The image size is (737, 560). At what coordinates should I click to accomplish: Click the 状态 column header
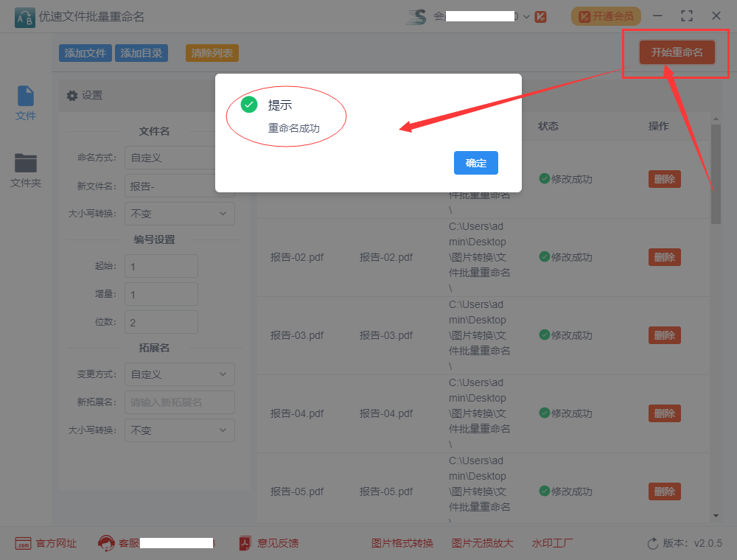(x=548, y=126)
